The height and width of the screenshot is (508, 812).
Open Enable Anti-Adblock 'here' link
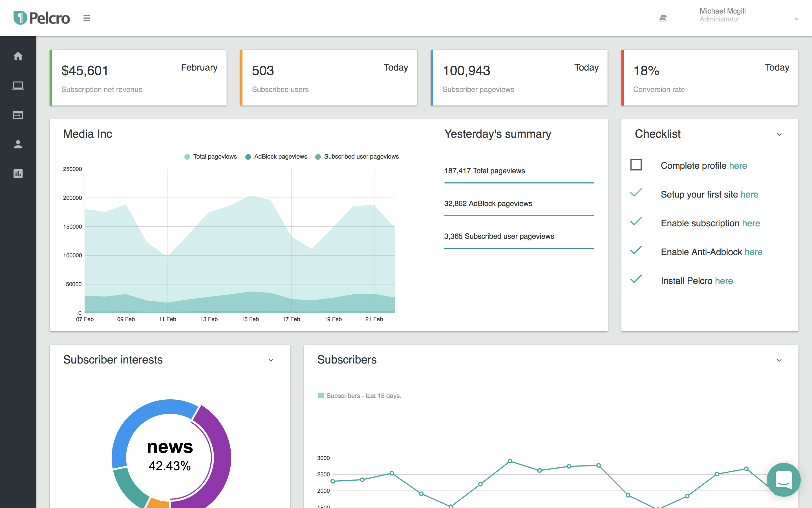click(754, 252)
